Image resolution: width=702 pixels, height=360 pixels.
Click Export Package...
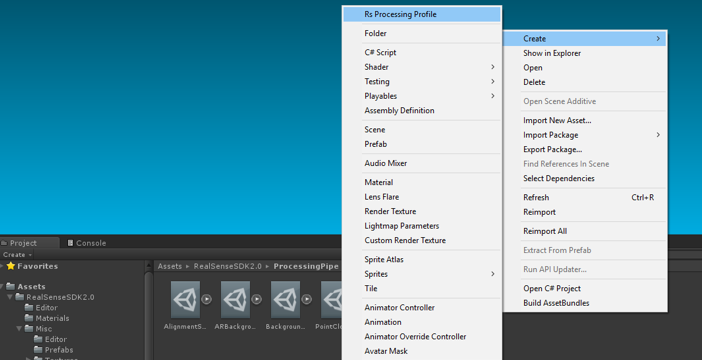point(585,149)
